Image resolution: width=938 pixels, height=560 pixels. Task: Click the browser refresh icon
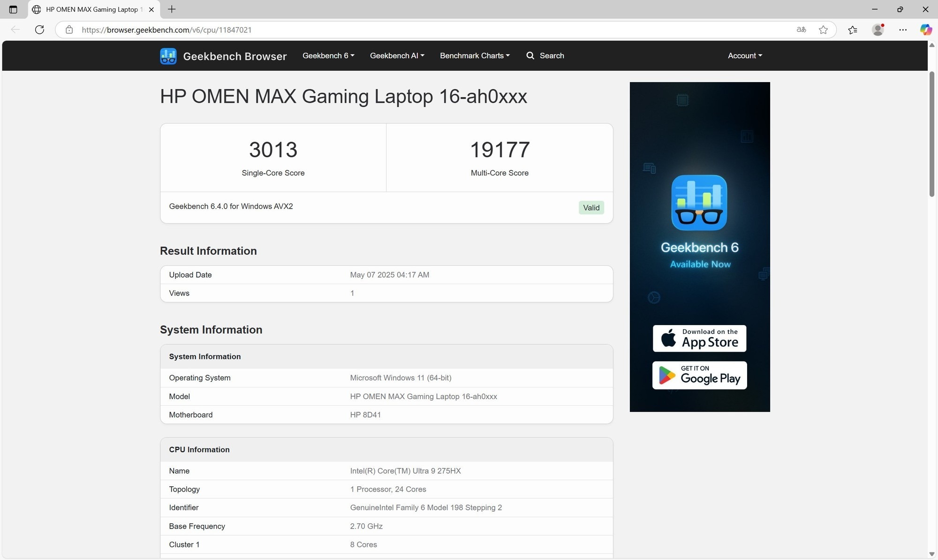[x=39, y=30]
